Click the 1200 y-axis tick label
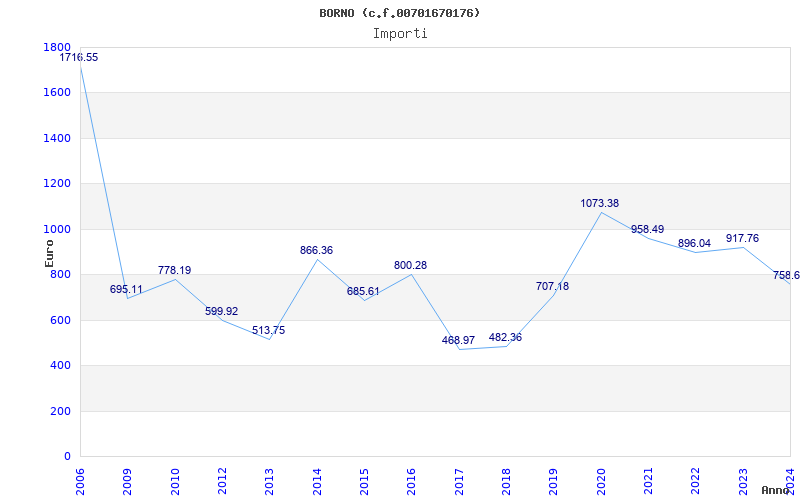The width and height of the screenshot is (800, 500). tap(57, 184)
